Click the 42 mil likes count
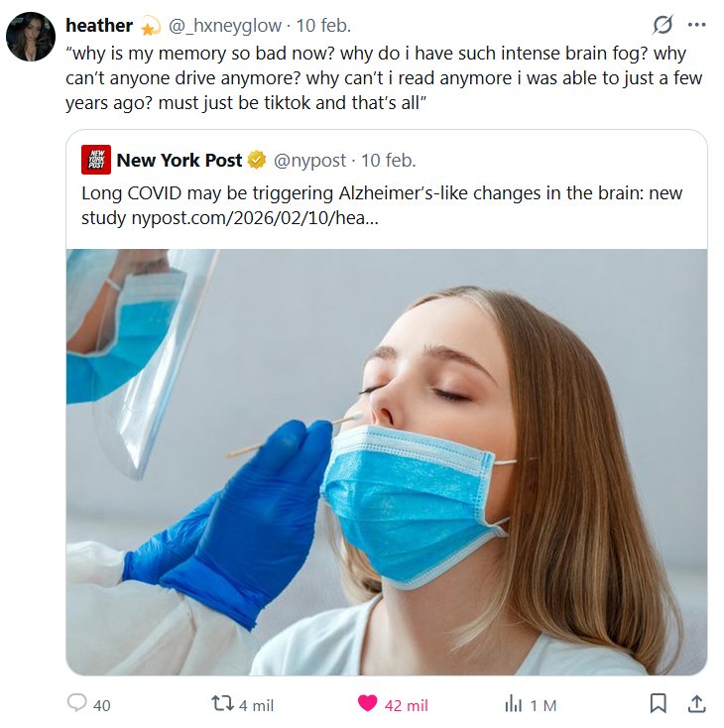This screenshot has height=728, width=724. click(406, 705)
